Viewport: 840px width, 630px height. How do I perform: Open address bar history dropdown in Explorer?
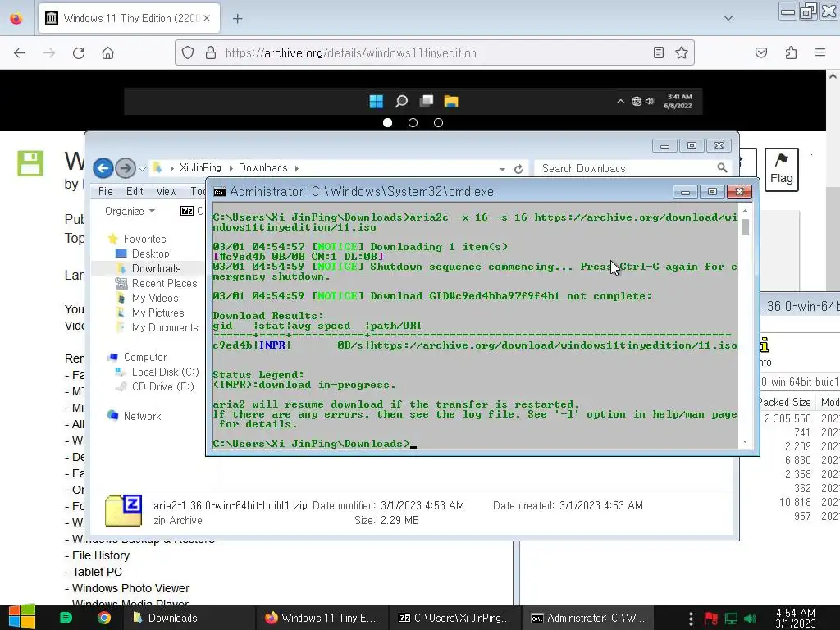502,169
